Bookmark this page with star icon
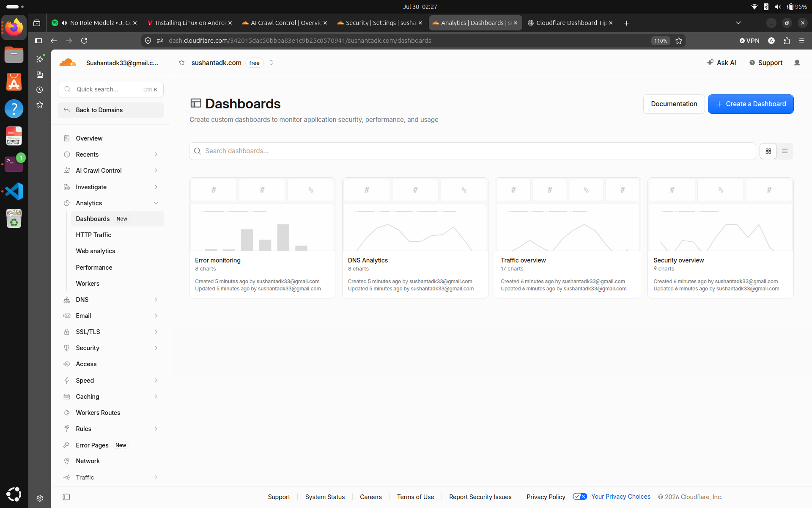Image resolution: width=812 pixels, height=508 pixels. pos(679,41)
